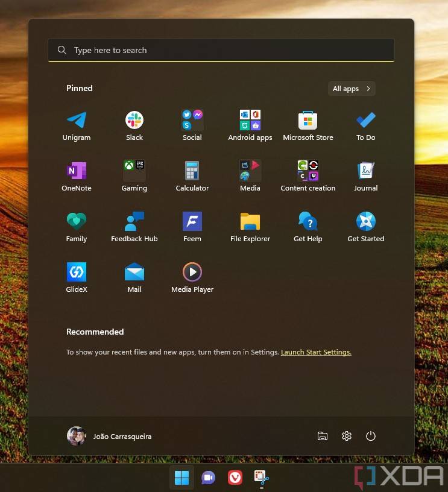This screenshot has width=448, height=492.
Task: Open the Gaming folder
Action: [134, 176]
